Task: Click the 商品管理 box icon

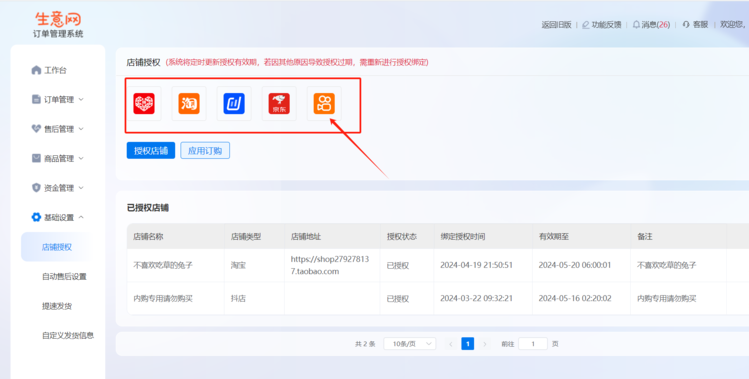Action: pos(36,158)
